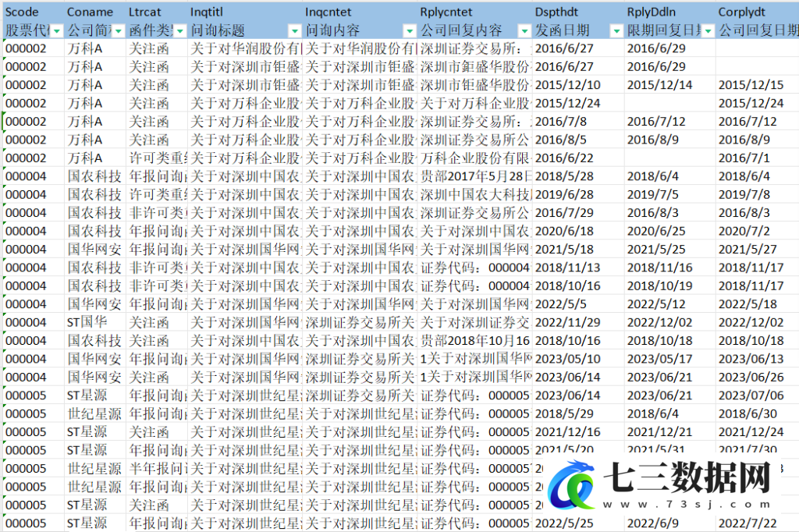Select date cell 2018/5/29
This screenshot has height=532, width=799.
click(578, 413)
